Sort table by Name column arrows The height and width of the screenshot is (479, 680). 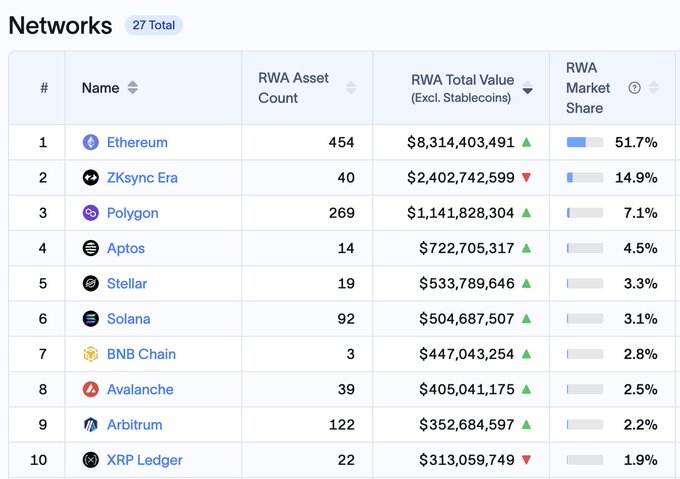[133, 88]
